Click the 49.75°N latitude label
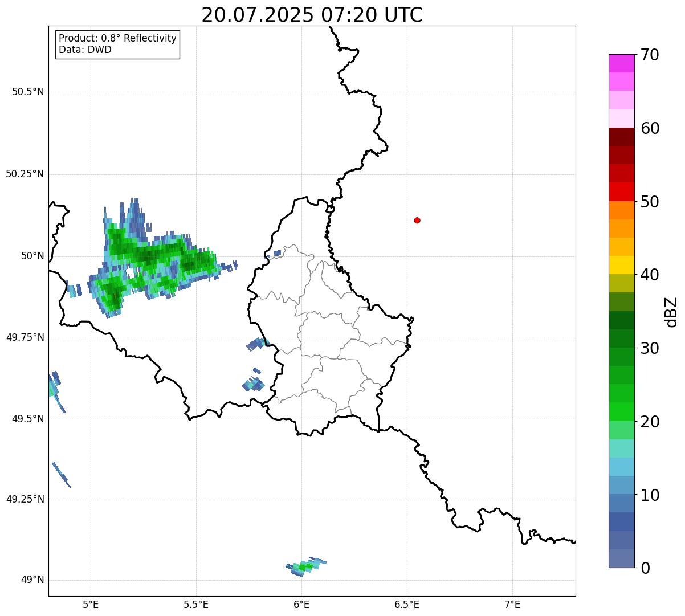 [x=25, y=337]
